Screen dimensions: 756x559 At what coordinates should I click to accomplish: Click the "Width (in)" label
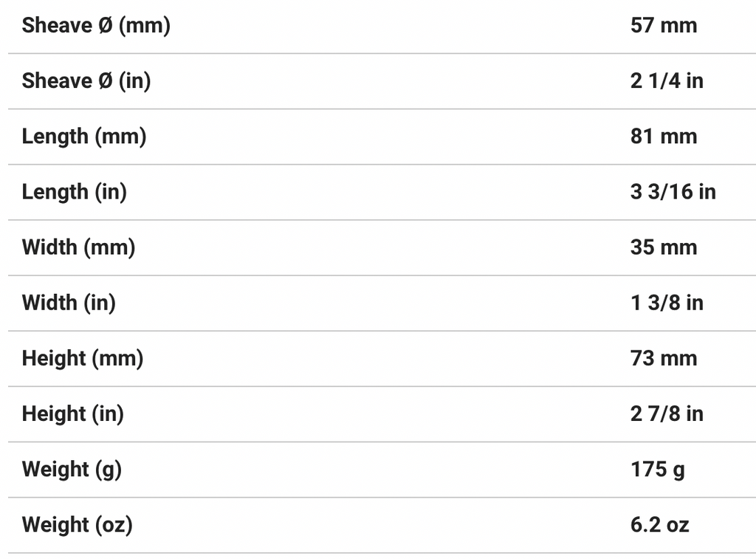(69, 303)
